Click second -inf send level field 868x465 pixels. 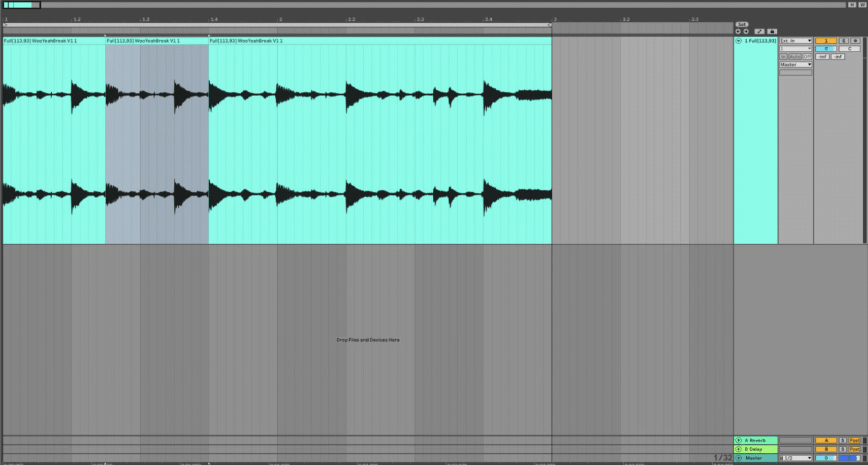[838, 57]
